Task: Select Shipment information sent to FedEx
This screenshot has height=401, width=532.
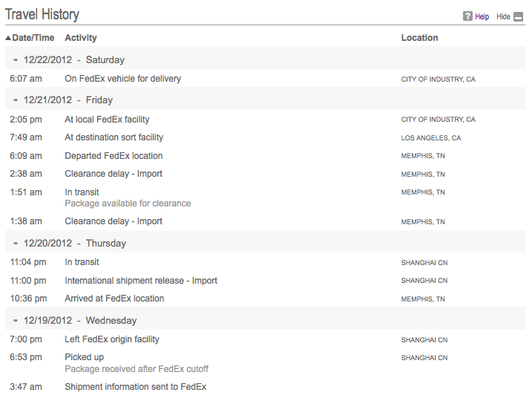Action: (135, 387)
